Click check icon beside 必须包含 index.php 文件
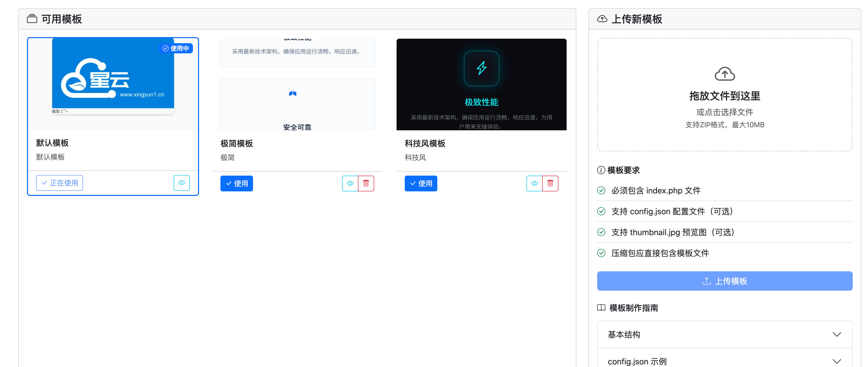868x367 pixels. [601, 190]
